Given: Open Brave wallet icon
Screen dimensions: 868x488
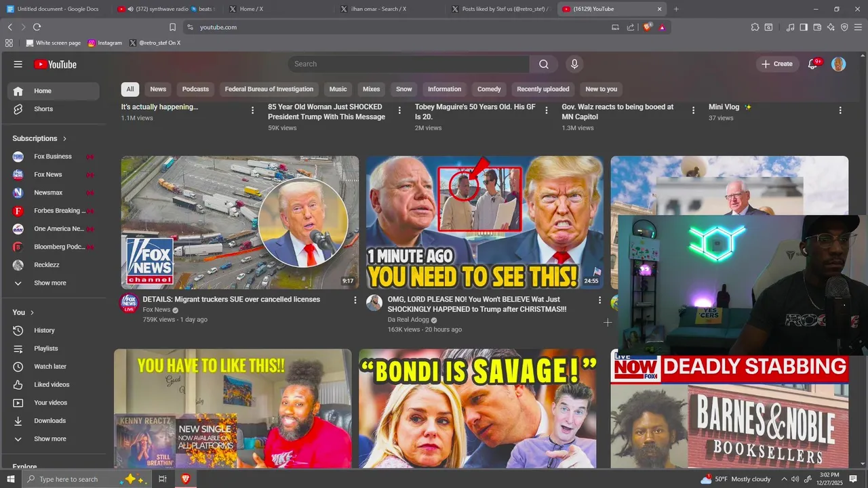Looking at the screenshot, I should [817, 27].
